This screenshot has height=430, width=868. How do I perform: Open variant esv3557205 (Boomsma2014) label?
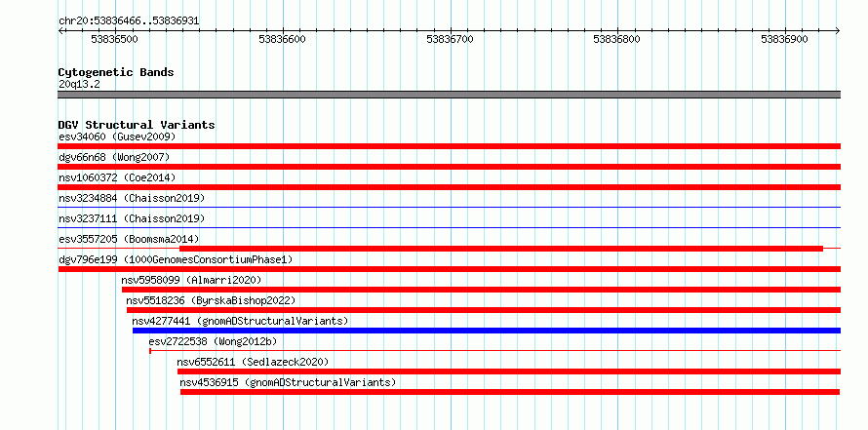129,239
